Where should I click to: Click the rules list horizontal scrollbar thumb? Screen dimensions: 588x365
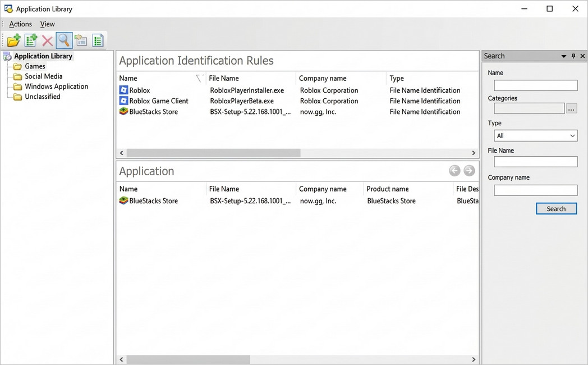click(x=213, y=153)
